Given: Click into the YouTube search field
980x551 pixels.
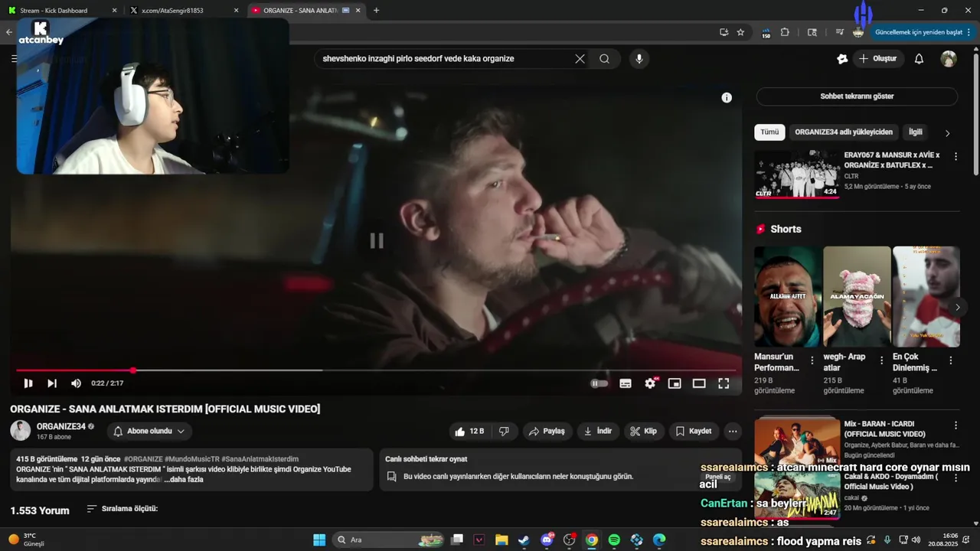Looking at the screenshot, I should [x=446, y=59].
